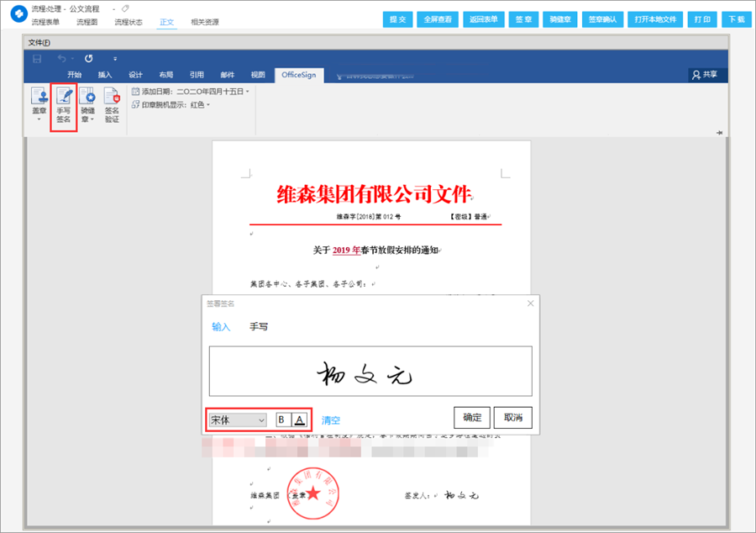Switch to 输入 mode in signature dialog
This screenshot has height=533, width=756.
tap(221, 326)
